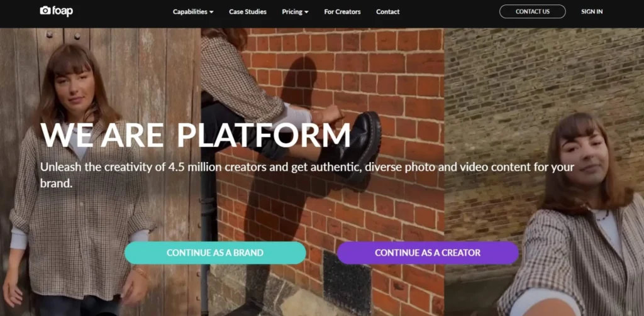Open the Capabilities menu
The width and height of the screenshot is (644, 316).
[190, 12]
